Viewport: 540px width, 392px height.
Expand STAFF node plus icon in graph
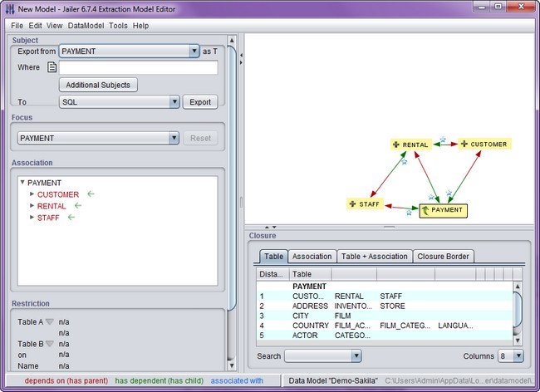click(352, 203)
